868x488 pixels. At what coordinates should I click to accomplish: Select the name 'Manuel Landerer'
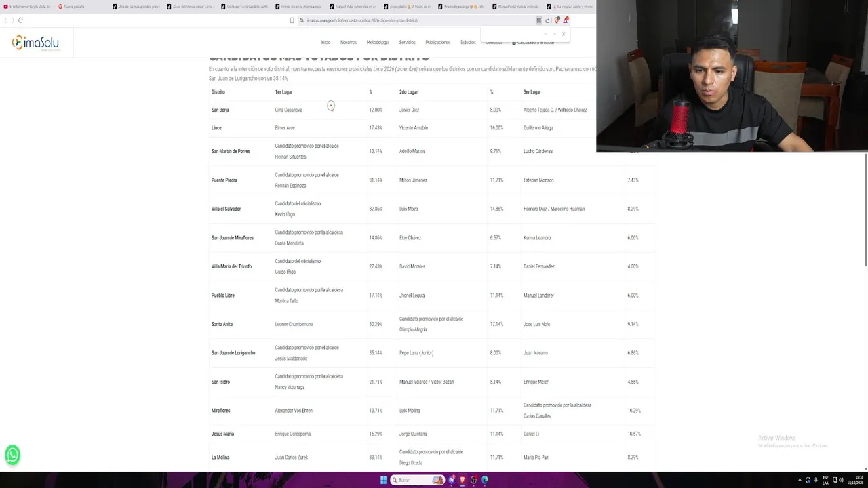click(x=538, y=296)
